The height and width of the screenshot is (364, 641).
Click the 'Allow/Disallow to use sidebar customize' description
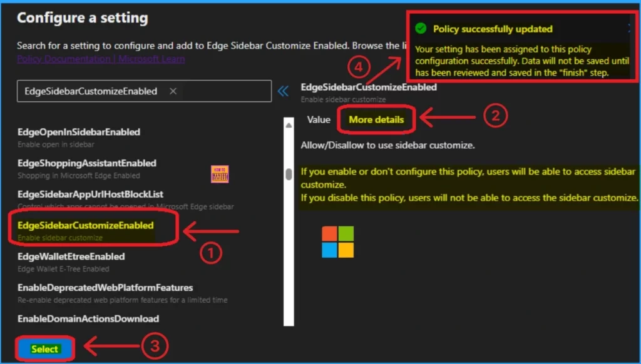tap(387, 146)
